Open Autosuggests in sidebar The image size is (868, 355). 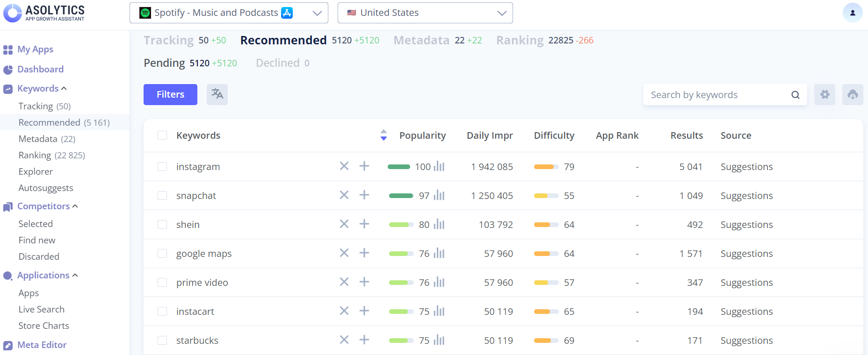46,188
